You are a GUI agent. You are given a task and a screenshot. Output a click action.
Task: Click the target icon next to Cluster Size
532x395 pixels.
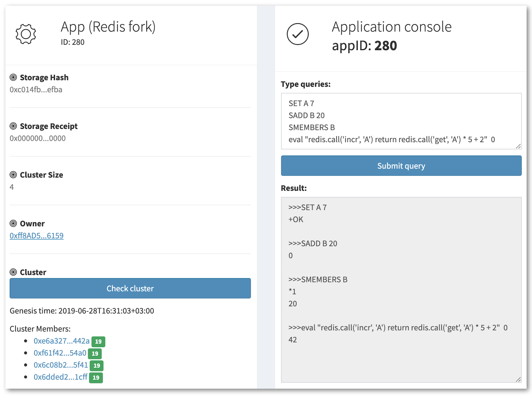pos(13,175)
